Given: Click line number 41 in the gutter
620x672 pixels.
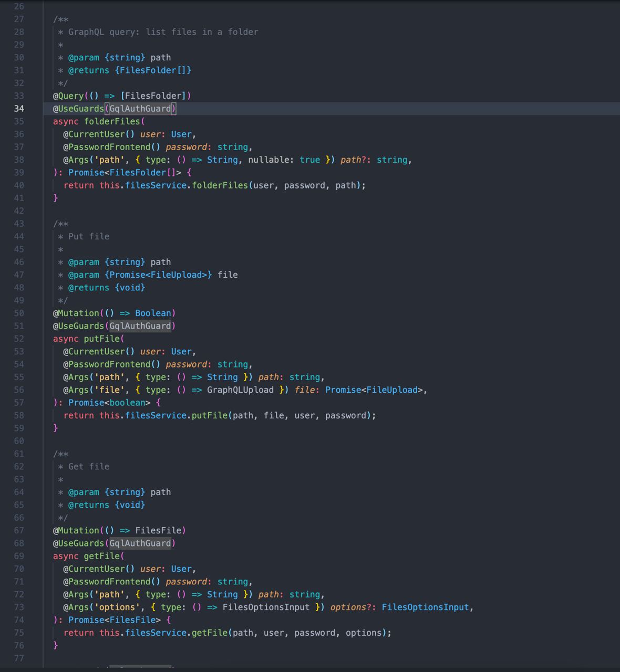Looking at the screenshot, I should pyautogui.click(x=19, y=198).
